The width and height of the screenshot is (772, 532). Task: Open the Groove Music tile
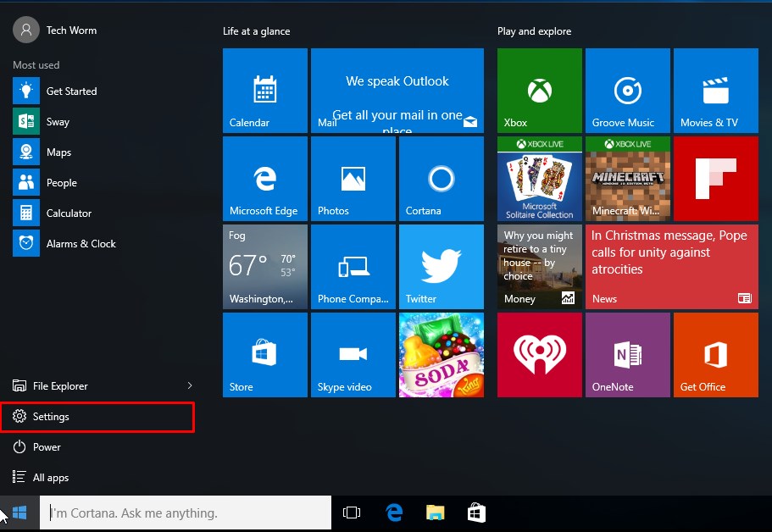point(627,90)
